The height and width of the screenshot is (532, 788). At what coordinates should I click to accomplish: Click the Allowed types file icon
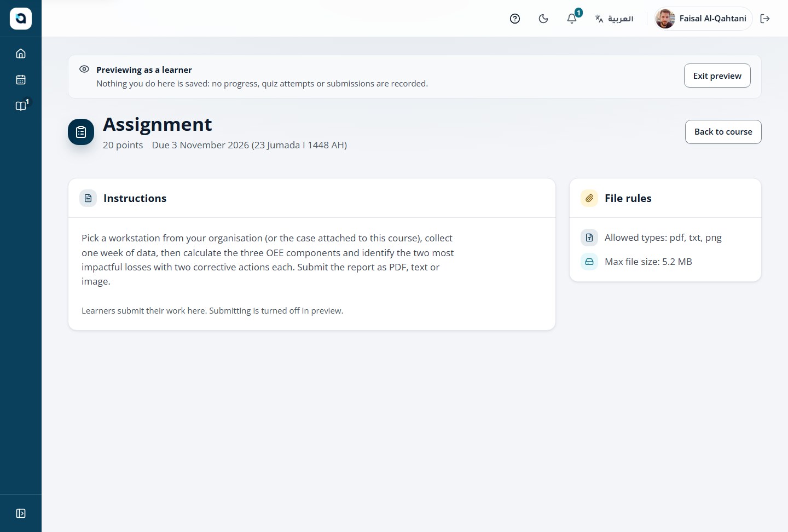point(589,238)
